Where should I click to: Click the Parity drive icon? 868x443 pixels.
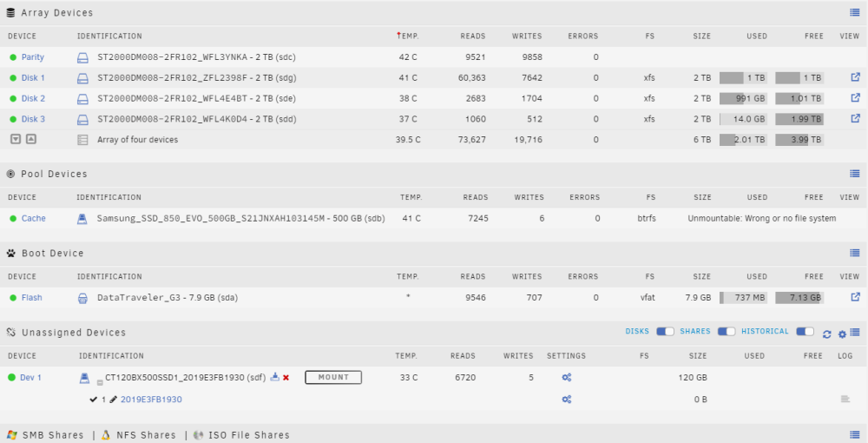tap(82, 57)
